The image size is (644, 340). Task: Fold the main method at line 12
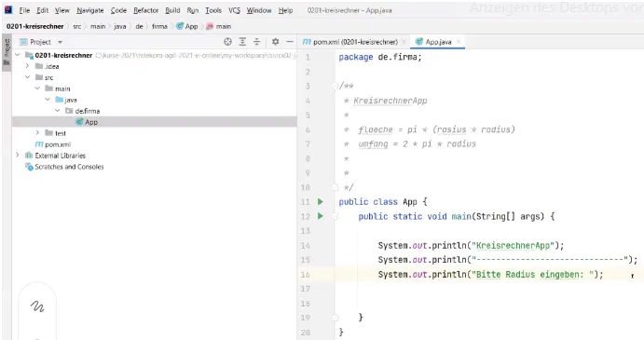(335, 216)
